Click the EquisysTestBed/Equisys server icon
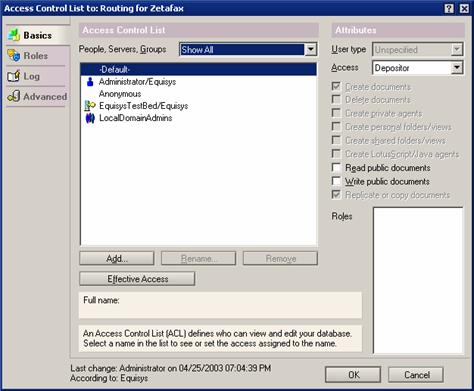This screenshot has width=474, height=391. point(90,106)
